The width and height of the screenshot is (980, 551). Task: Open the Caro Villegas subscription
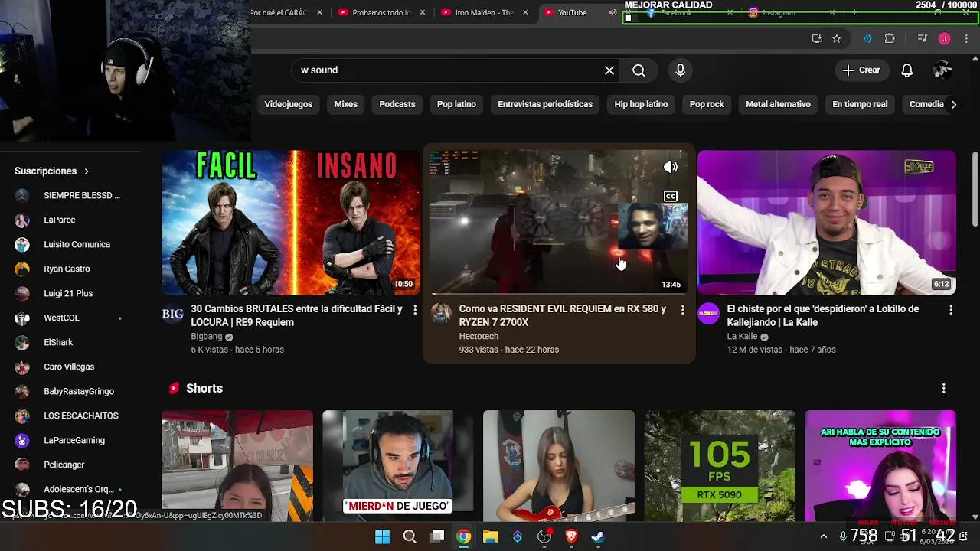click(x=69, y=367)
